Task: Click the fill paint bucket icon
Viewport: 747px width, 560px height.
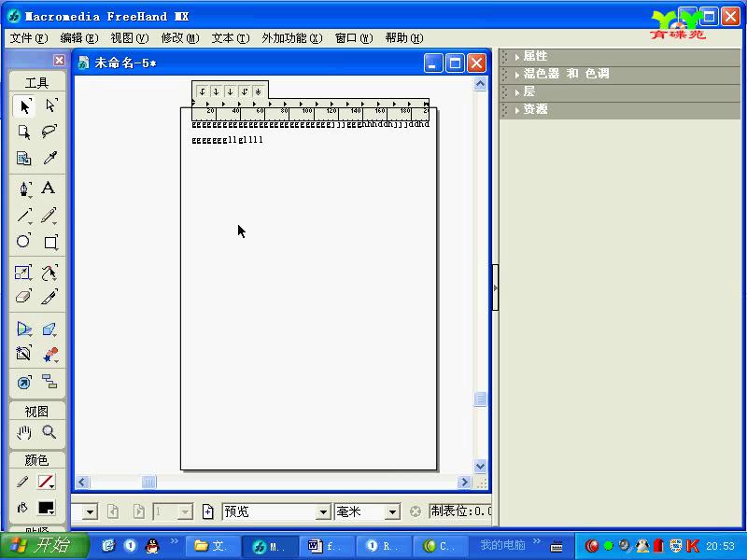Action: pyautogui.click(x=22, y=508)
